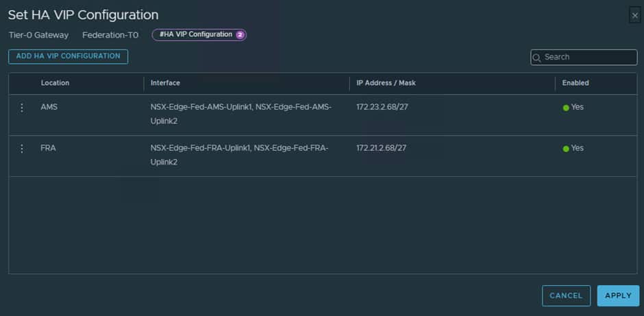This screenshot has height=316, width=644.
Task: Sort by IP Address / Mask column
Action: [386, 83]
